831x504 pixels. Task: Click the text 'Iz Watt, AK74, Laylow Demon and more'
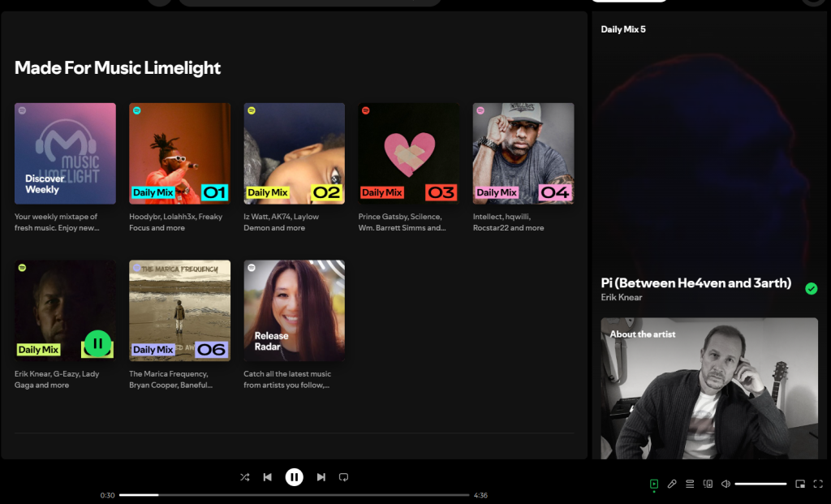281,222
